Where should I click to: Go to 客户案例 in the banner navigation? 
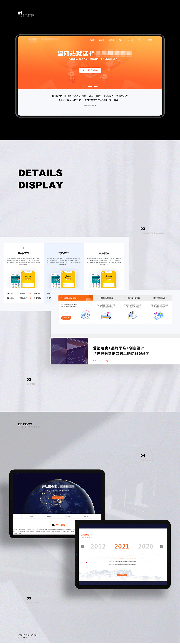pyautogui.click(x=130, y=40)
